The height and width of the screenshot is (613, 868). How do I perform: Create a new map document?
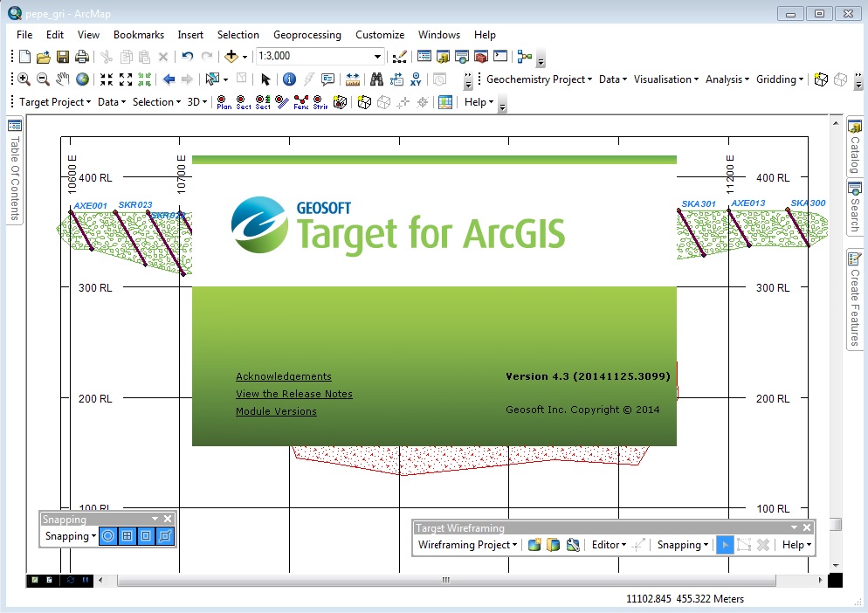tap(25, 56)
